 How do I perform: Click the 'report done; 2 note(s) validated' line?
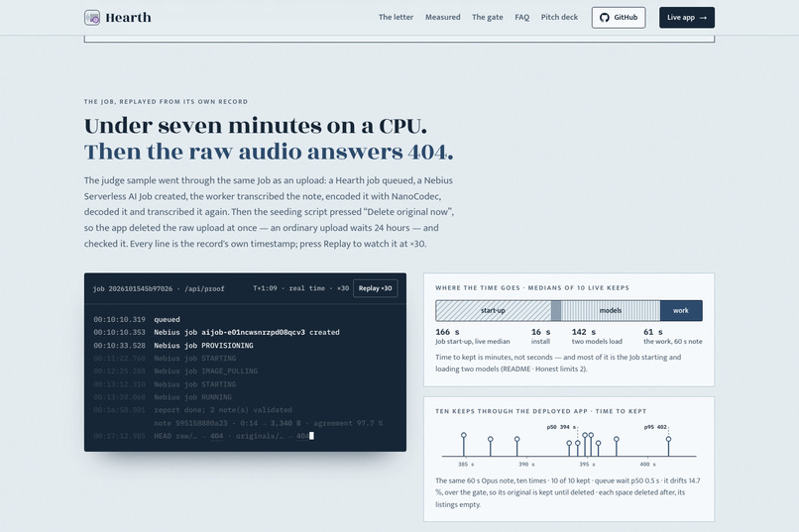coord(192,410)
